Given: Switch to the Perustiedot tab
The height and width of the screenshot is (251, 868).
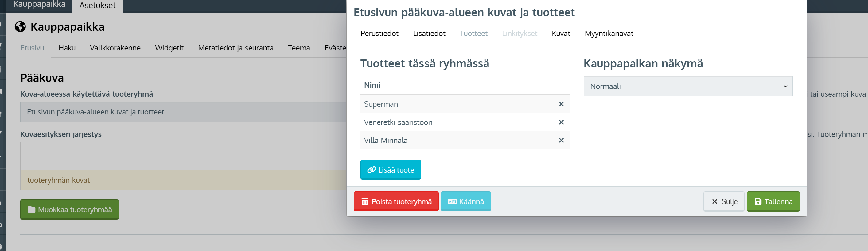Looking at the screenshot, I should 380,34.
